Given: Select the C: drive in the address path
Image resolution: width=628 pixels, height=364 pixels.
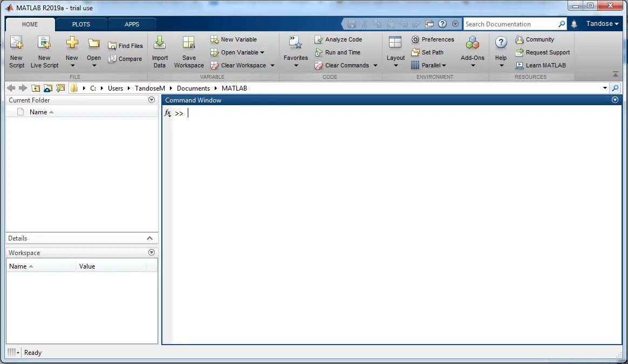Looking at the screenshot, I should click(x=93, y=88).
